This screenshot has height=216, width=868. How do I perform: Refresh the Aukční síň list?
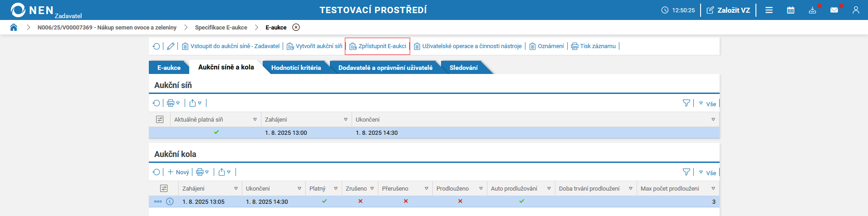[157, 103]
